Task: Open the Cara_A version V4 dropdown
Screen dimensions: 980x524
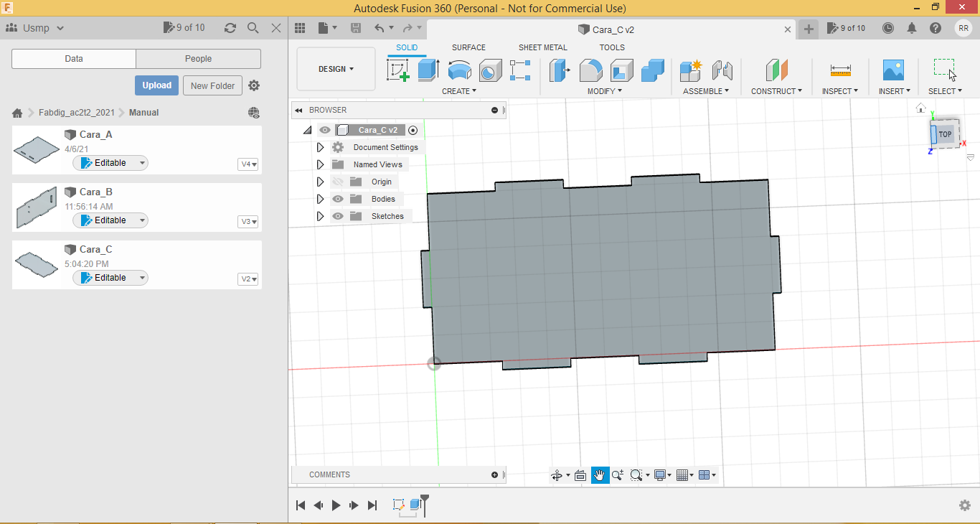Action: (x=248, y=164)
